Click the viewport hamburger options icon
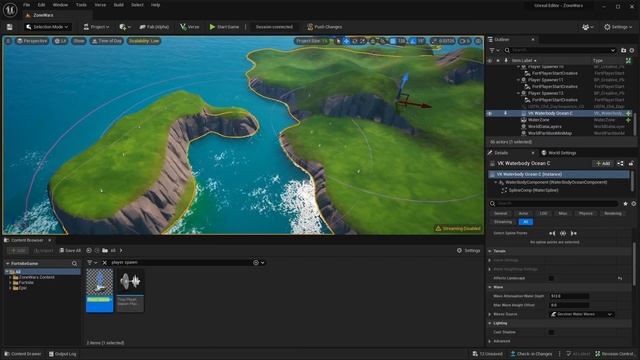This screenshot has height=360, width=640. pyautogui.click(x=8, y=41)
